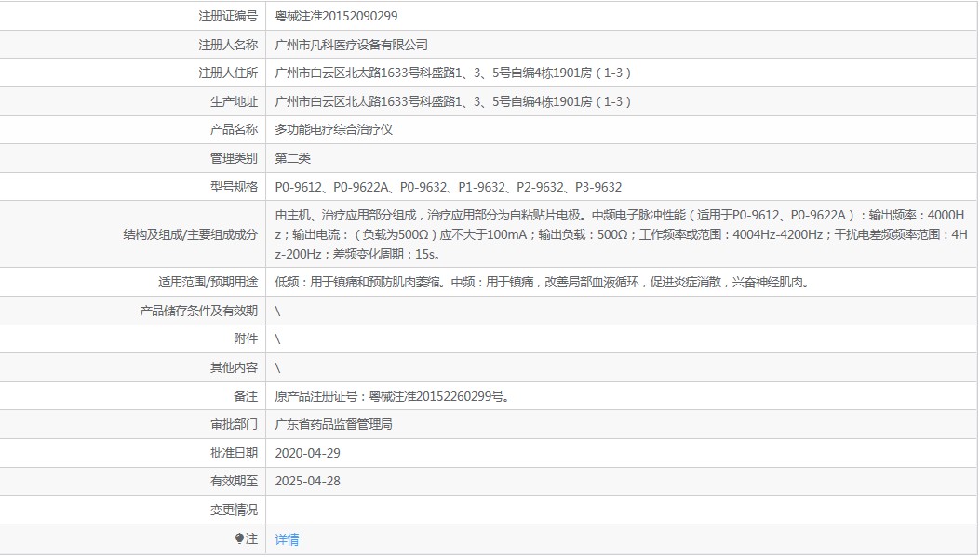
Task: Select product name 多功能电疗综合治疗仪
Action: pos(334,130)
